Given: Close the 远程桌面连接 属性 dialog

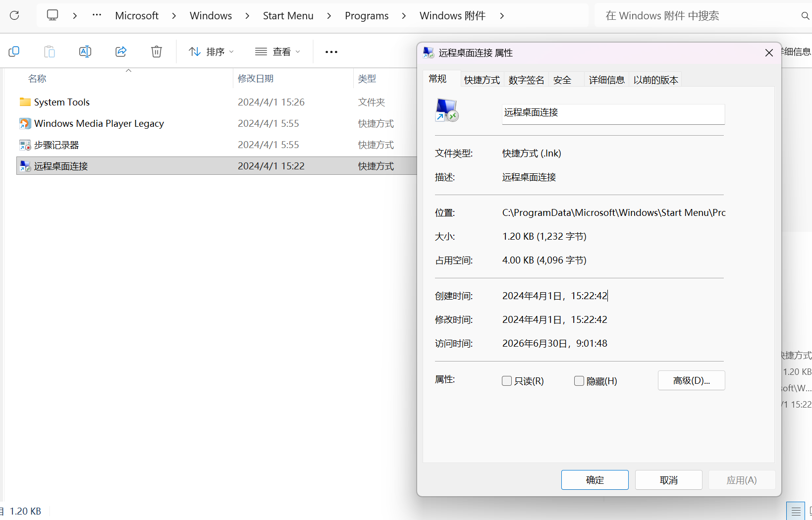Looking at the screenshot, I should pyautogui.click(x=769, y=52).
